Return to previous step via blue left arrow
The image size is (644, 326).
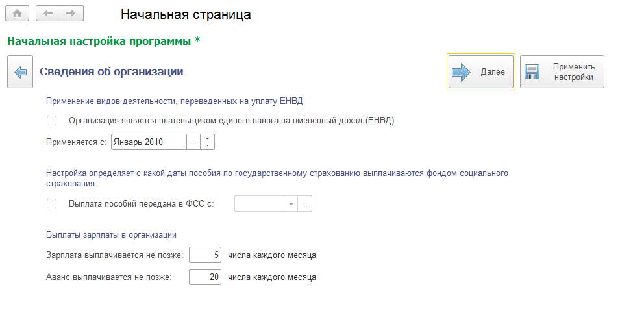tap(20, 72)
